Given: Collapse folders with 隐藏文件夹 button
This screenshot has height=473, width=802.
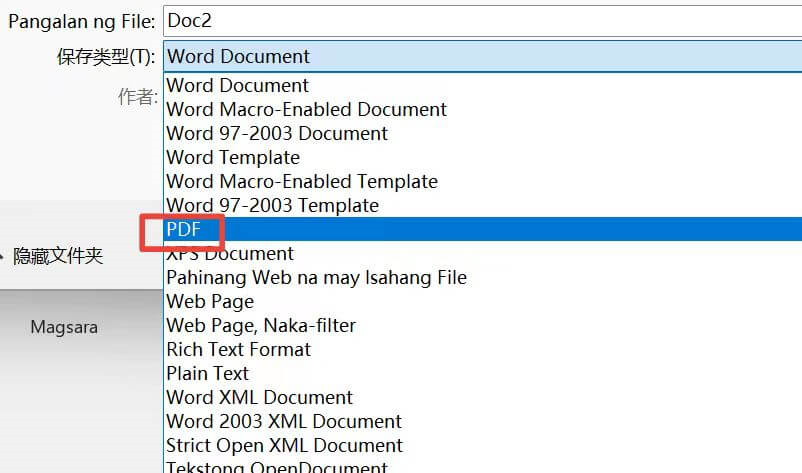Looking at the screenshot, I should tap(52, 256).
